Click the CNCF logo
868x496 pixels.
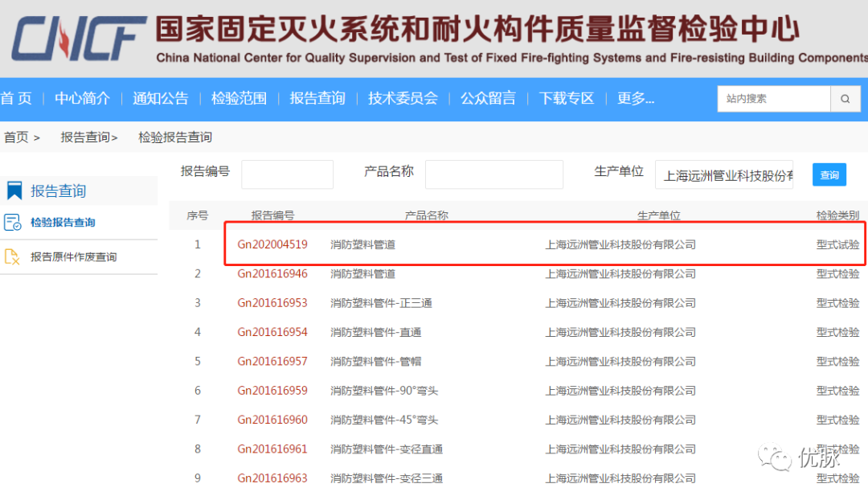point(78,39)
